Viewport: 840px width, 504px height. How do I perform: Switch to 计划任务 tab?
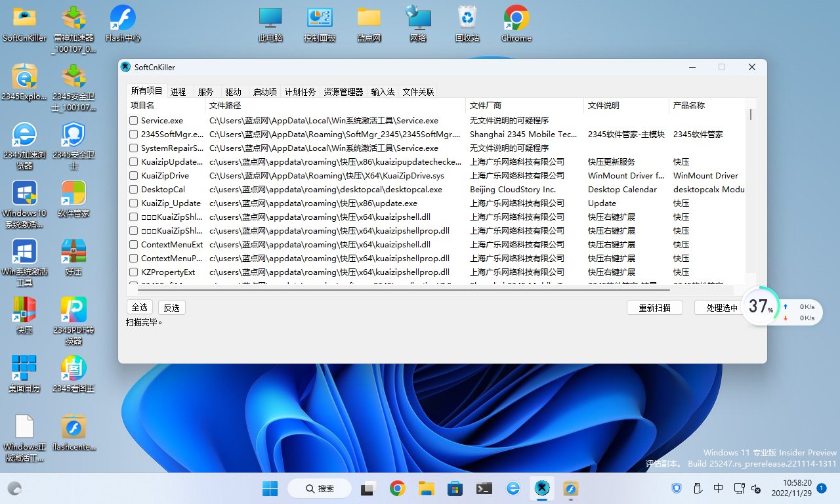tap(300, 92)
